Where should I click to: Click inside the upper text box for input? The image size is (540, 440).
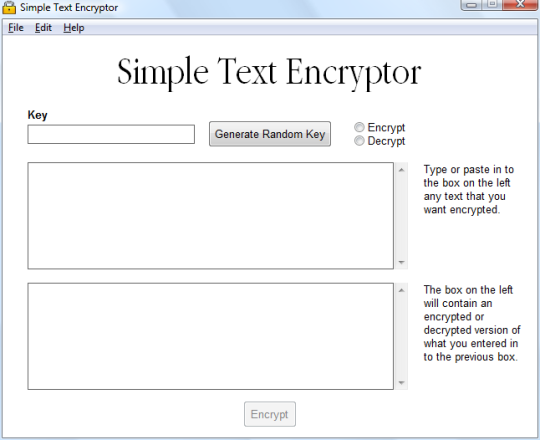pos(210,216)
